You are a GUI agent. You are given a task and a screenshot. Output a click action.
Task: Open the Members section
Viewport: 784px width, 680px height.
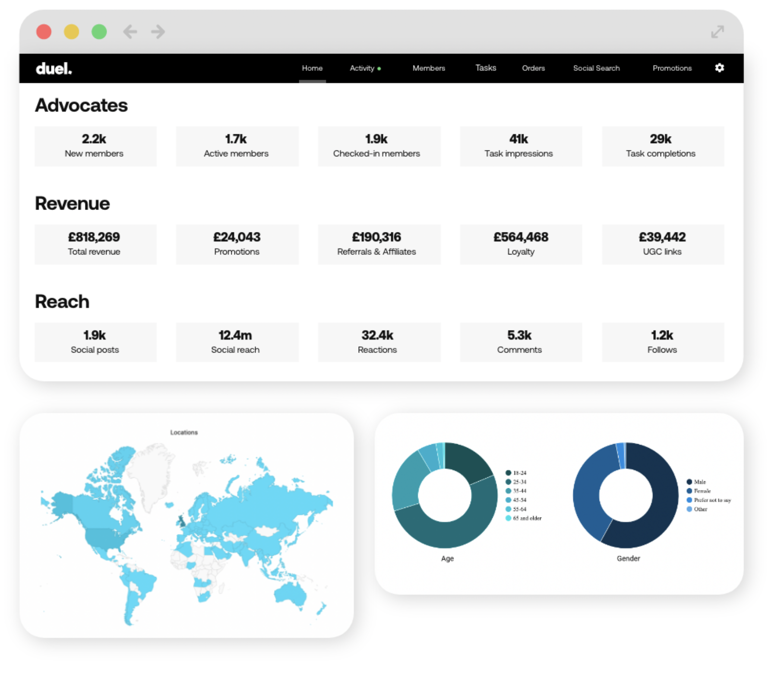click(429, 68)
